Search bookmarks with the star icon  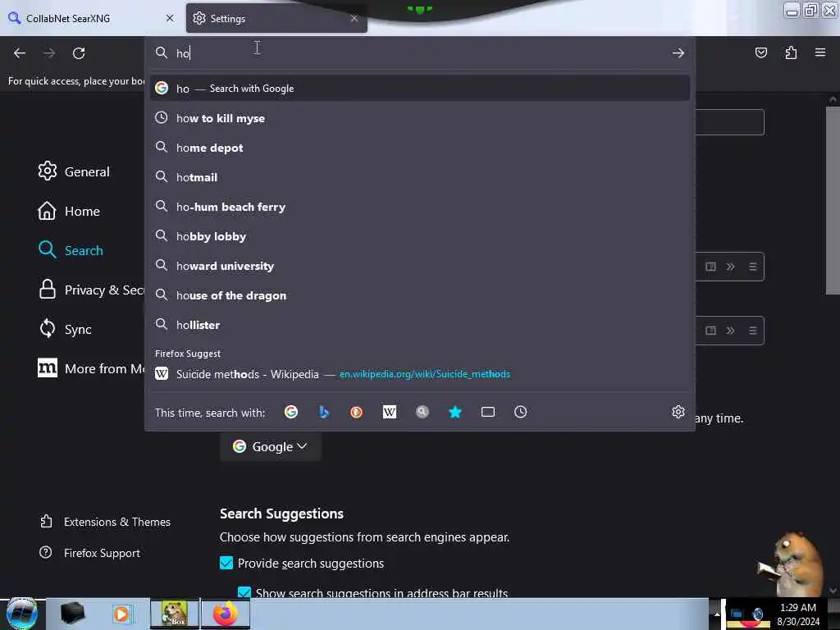[x=454, y=412]
